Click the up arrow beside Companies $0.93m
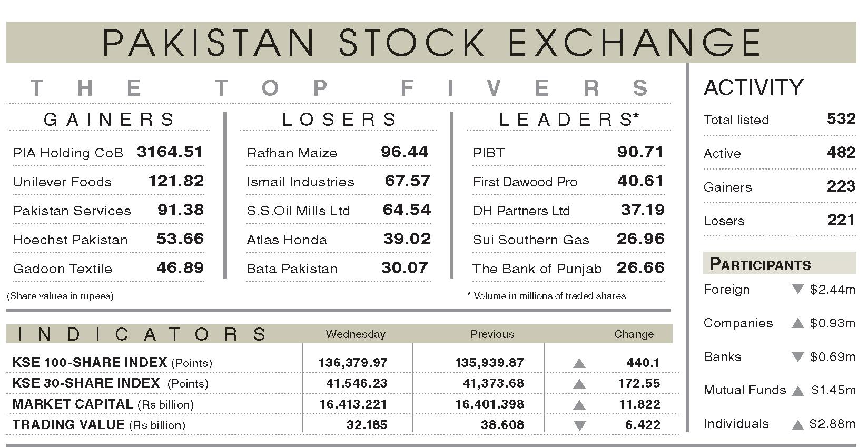 click(x=798, y=323)
